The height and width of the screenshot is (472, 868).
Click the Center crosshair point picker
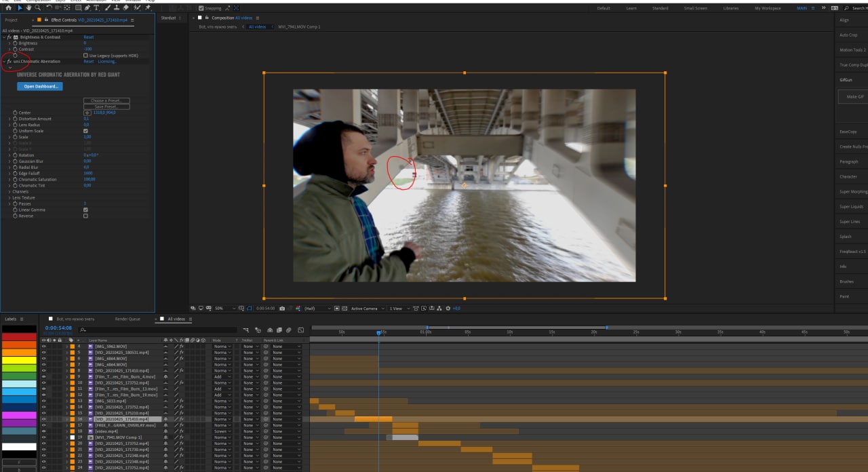pos(87,113)
